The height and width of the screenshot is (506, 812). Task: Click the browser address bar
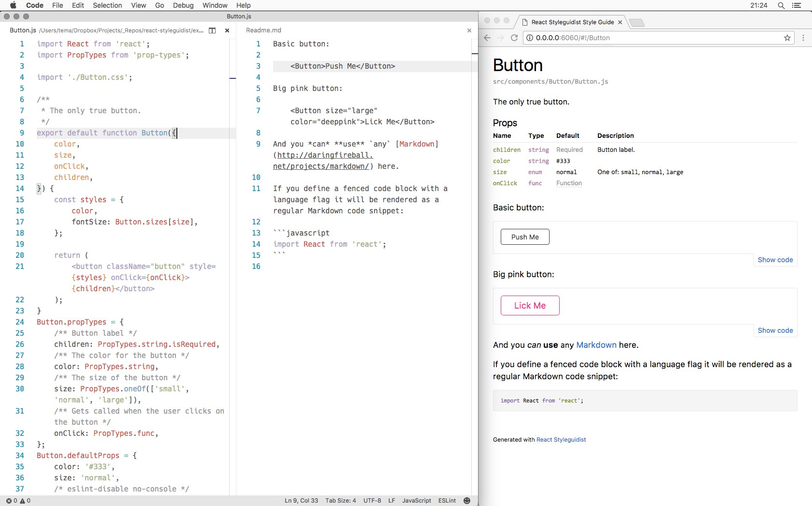pos(659,38)
